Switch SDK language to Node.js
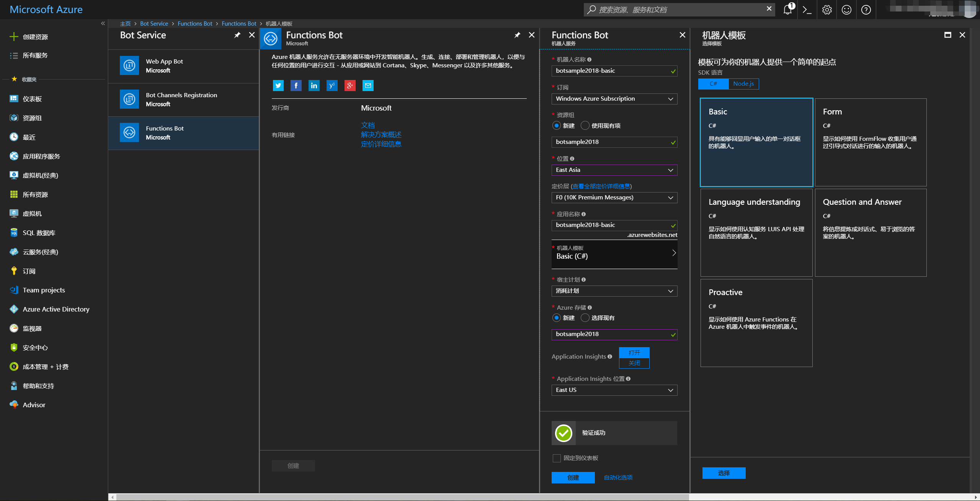Image resolution: width=980 pixels, height=501 pixels. (743, 84)
